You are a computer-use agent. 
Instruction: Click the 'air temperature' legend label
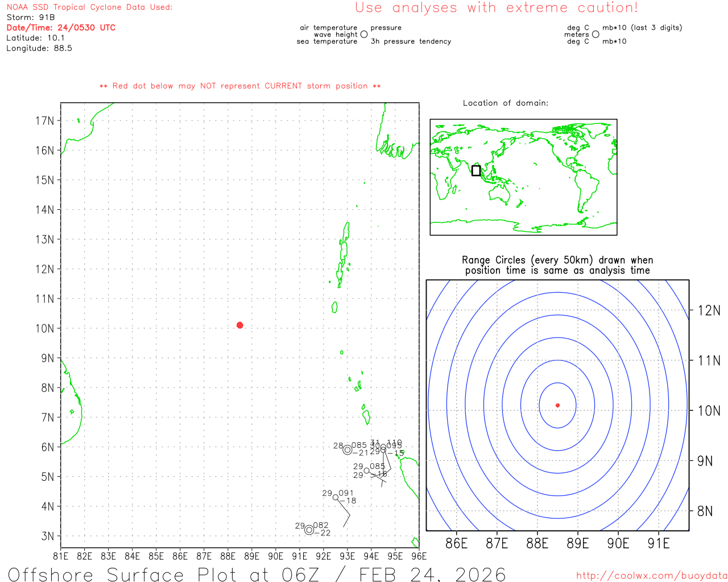(x=329, y=28)
